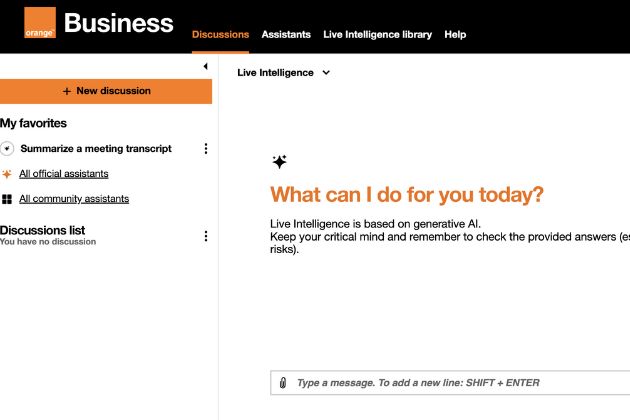Click the sparkle icon above the greeting
This screenshot has height=420, width=630.
tap(279, 162)
